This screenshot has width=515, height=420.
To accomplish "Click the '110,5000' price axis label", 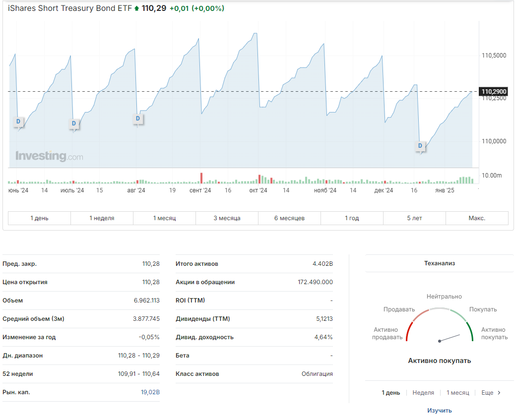I will [494, 56].
